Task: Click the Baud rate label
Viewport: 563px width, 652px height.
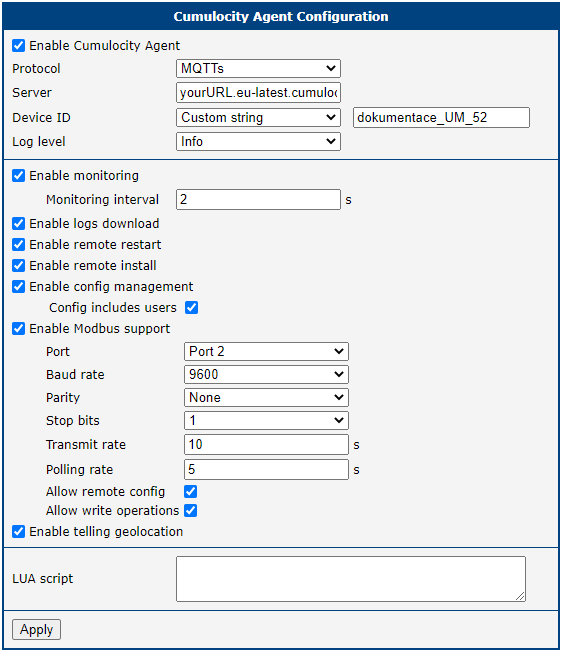Action: click(x=75, y=374)
